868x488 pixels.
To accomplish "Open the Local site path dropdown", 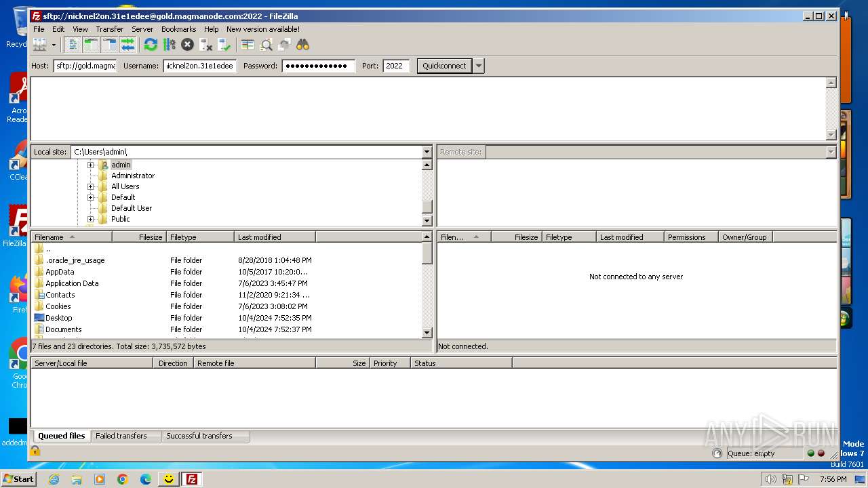I will (x=427, y=152).
